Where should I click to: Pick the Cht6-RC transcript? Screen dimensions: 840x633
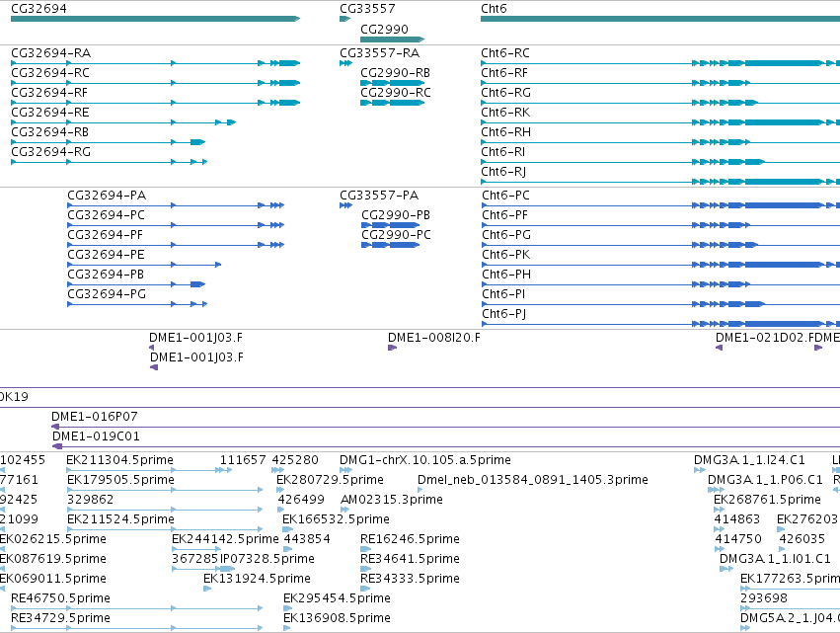click(x=660, y=63)
